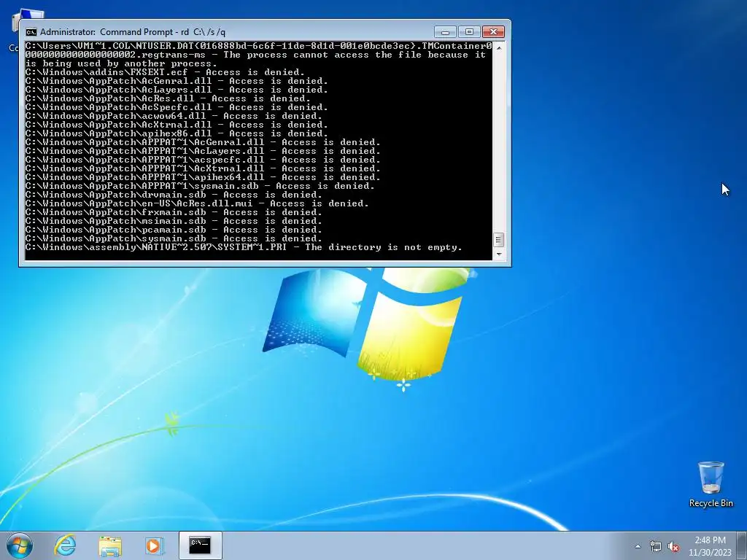The image size is (747, 560).
Task: Close the Command Prompt window
Action: click(493, 32)
